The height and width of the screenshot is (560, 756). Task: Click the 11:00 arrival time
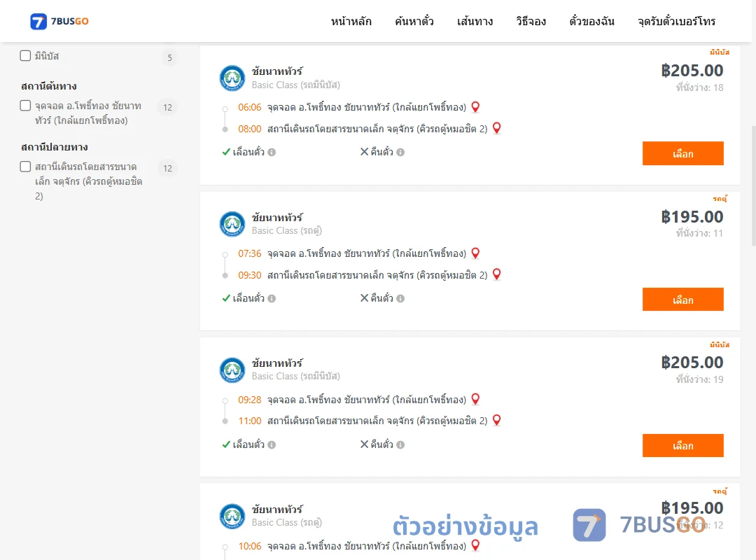[x=250, y=421]
